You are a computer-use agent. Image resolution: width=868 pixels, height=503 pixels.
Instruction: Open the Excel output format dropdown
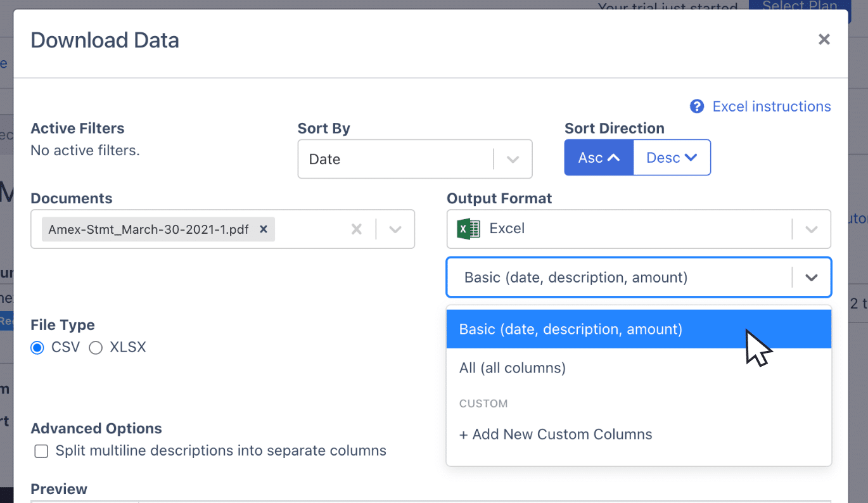(x=639, y=229)
